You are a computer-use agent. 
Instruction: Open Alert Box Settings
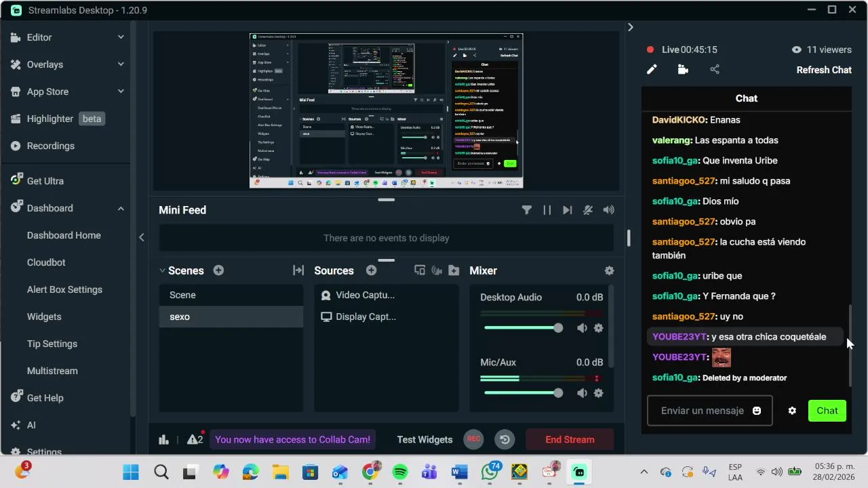tap(64, 289)
